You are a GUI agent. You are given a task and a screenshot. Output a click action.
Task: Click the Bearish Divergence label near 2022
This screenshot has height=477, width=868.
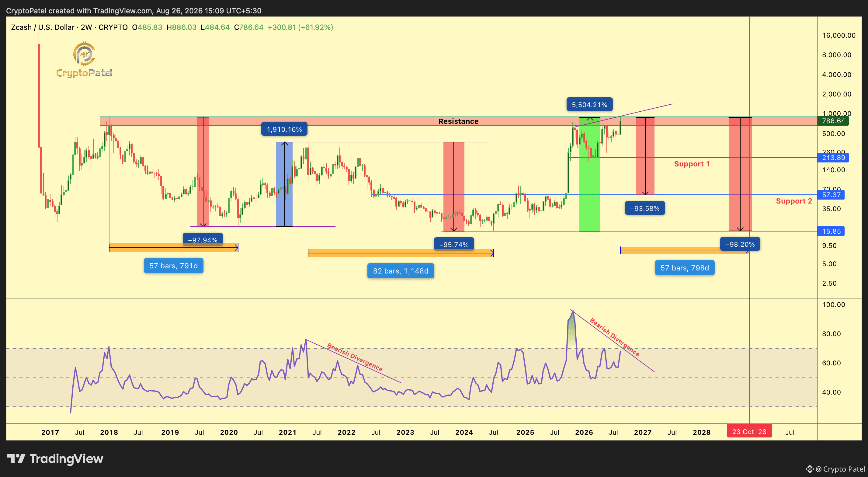tap(355, 357)
